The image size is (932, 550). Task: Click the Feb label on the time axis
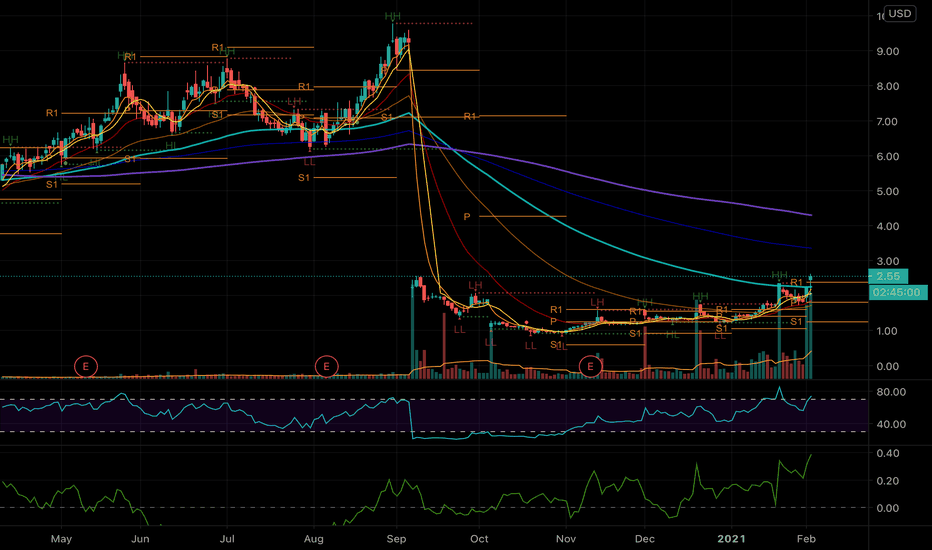(807, 539)
